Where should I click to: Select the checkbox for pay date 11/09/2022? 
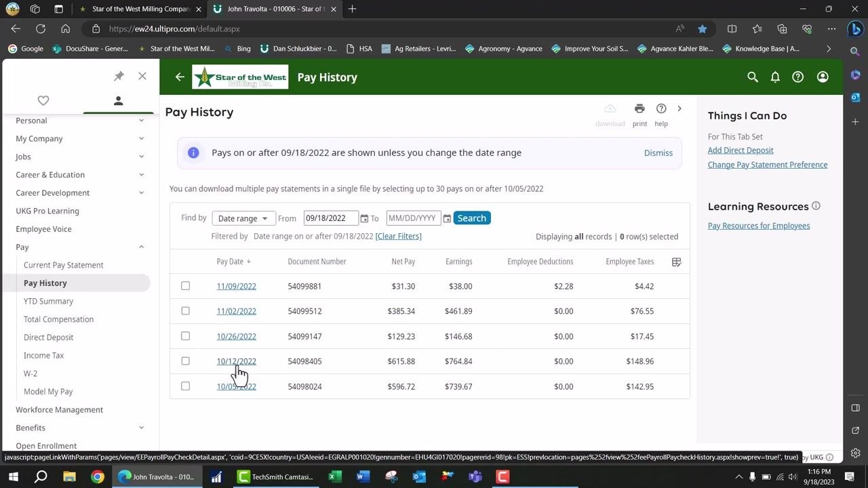click(185, 286)
